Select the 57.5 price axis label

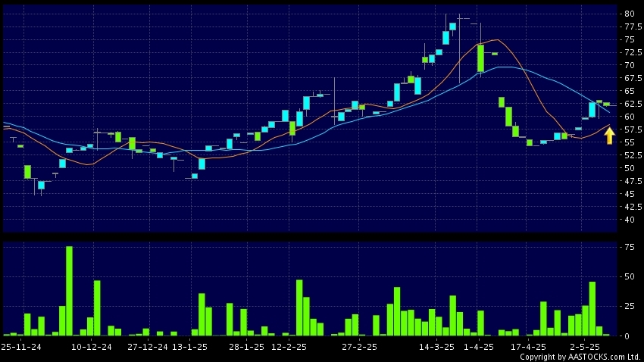pyautogui.click(x=633, y=130)
